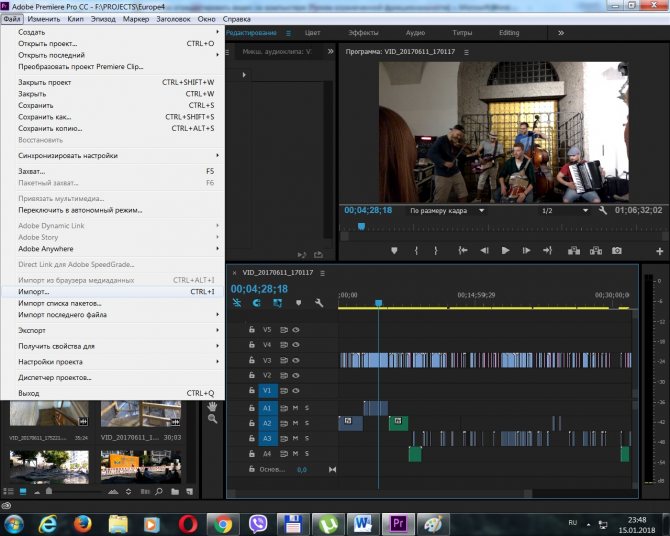Hide track V3 with eye icon
670x536 pixels.
pyautogui.click(x=296, y=360)
